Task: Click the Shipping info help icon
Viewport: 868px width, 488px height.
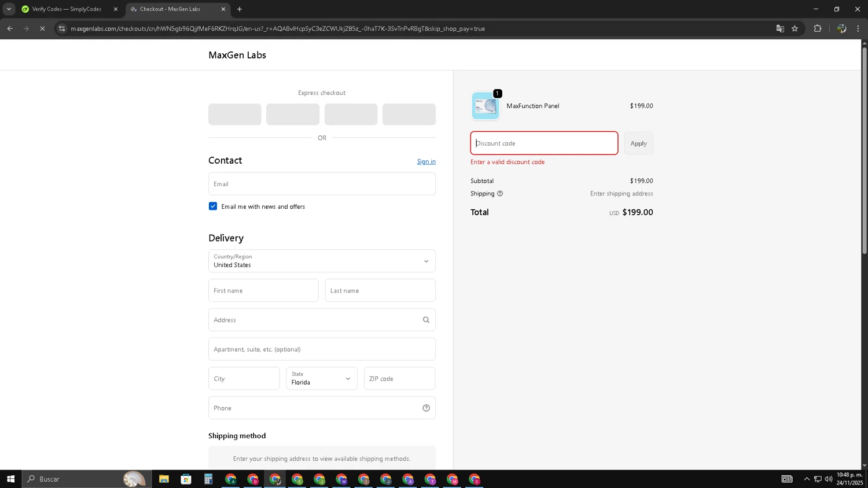Action: (500, 194)
